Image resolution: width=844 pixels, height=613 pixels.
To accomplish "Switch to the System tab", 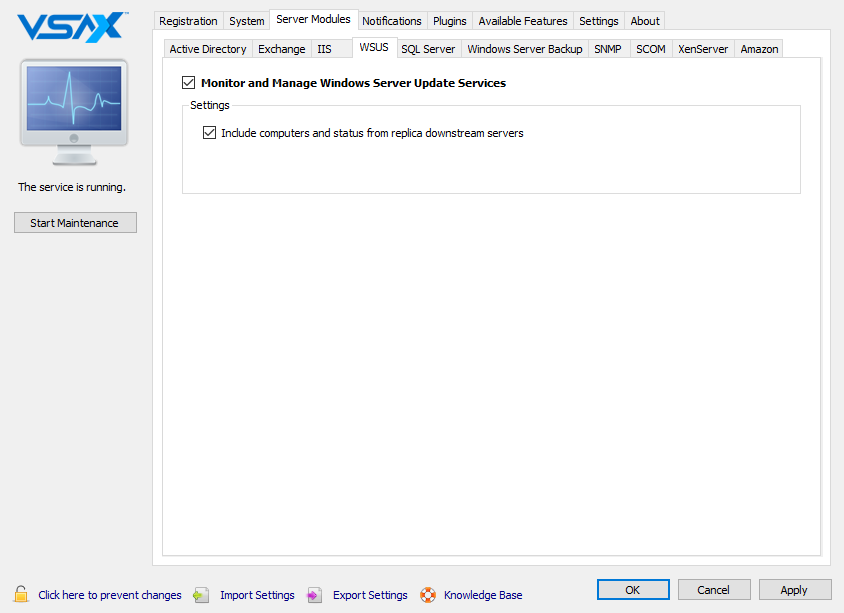I will click(x=247, y=21).
